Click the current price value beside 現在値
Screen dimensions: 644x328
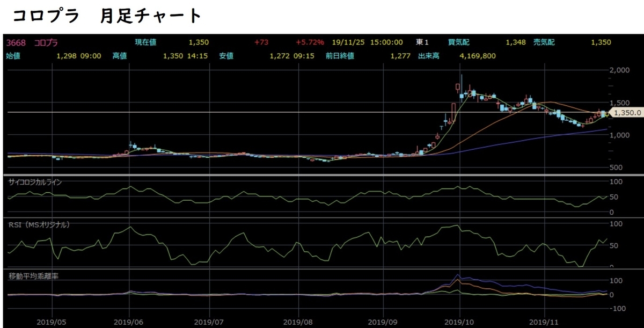[x=199, y=42]
